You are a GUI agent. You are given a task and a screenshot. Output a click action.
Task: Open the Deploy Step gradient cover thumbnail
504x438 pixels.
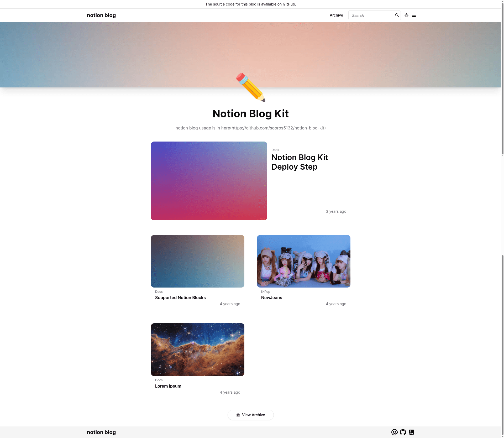[209, 181]
